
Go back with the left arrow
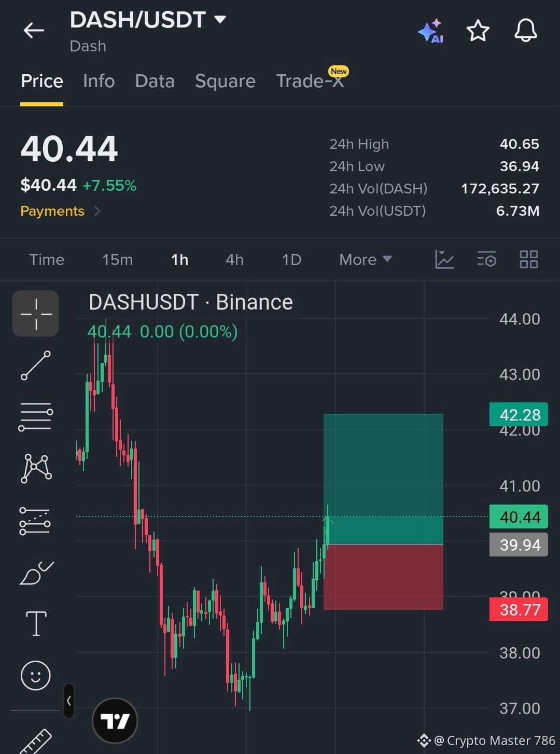pyautogui.click(x=34, y=31)
